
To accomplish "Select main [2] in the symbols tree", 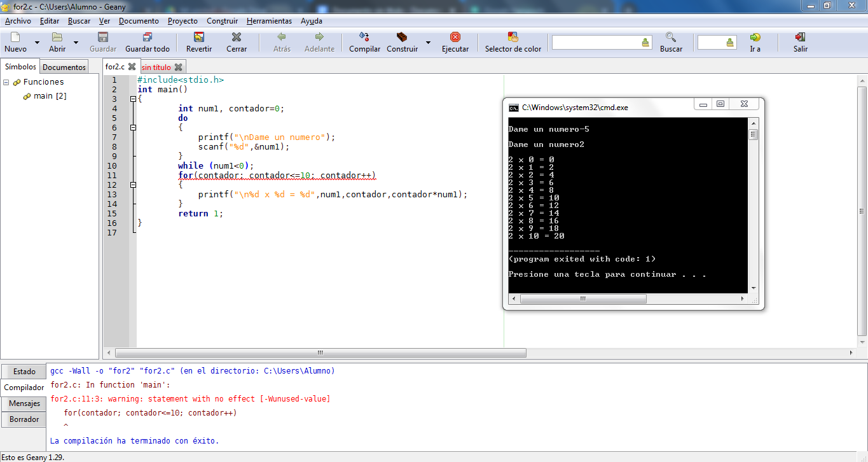I will tap(50, 96).
